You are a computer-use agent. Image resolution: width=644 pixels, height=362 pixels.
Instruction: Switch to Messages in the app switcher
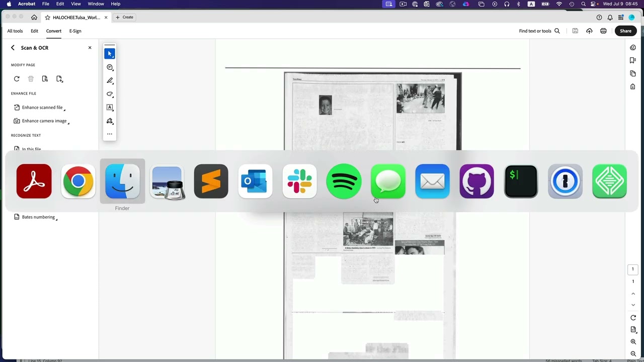click(x=388, y=181)
